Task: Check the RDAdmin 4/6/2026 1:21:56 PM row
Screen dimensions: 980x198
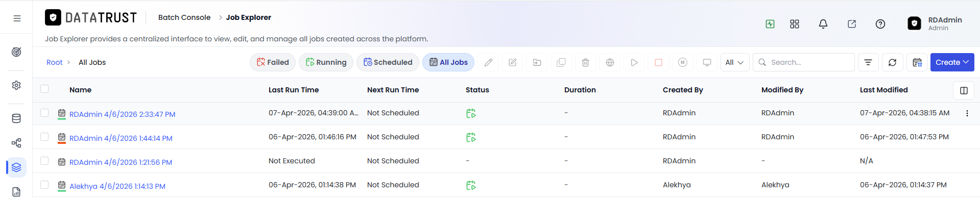Action: (x=44, y=161)
